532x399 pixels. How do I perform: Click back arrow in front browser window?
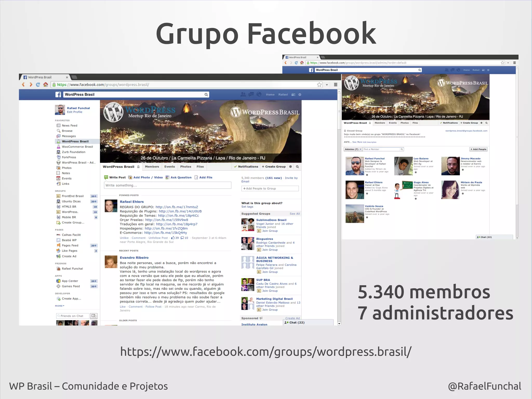23,84
